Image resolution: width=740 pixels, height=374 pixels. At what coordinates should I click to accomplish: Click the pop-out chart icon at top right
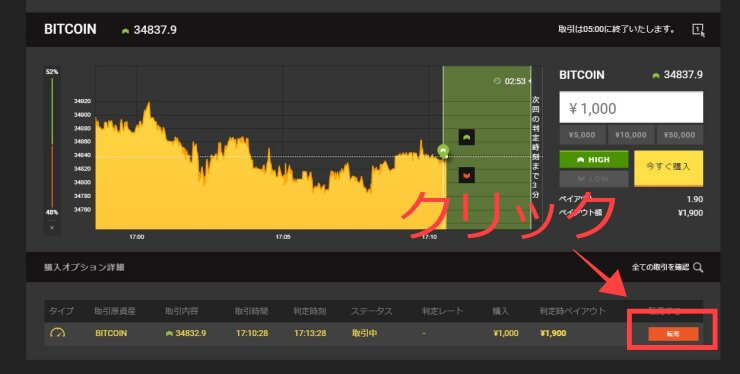click(698, 30)
